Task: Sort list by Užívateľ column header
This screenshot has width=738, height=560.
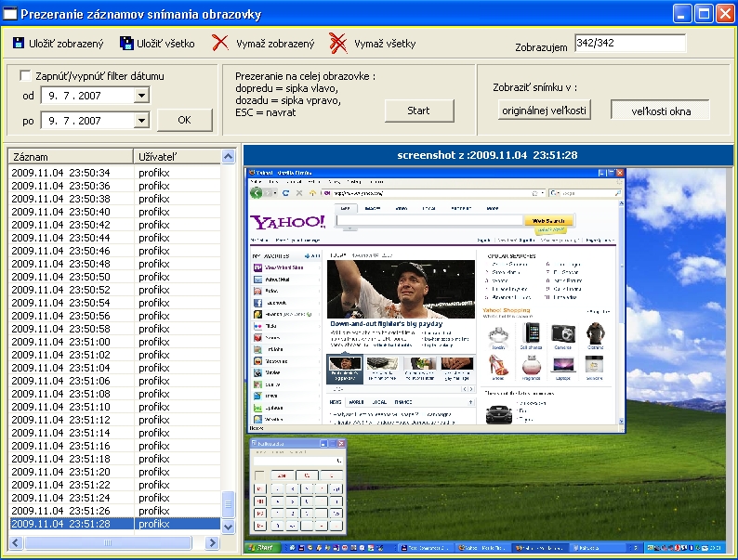Action: click(x=177, y=157)
